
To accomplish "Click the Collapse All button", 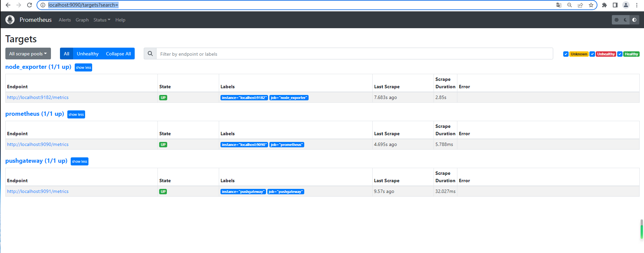I will coord(118,54).
